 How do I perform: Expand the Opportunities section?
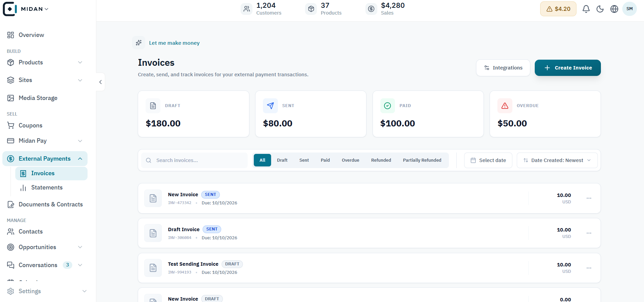pyautogui.click(x=80, y=247)
